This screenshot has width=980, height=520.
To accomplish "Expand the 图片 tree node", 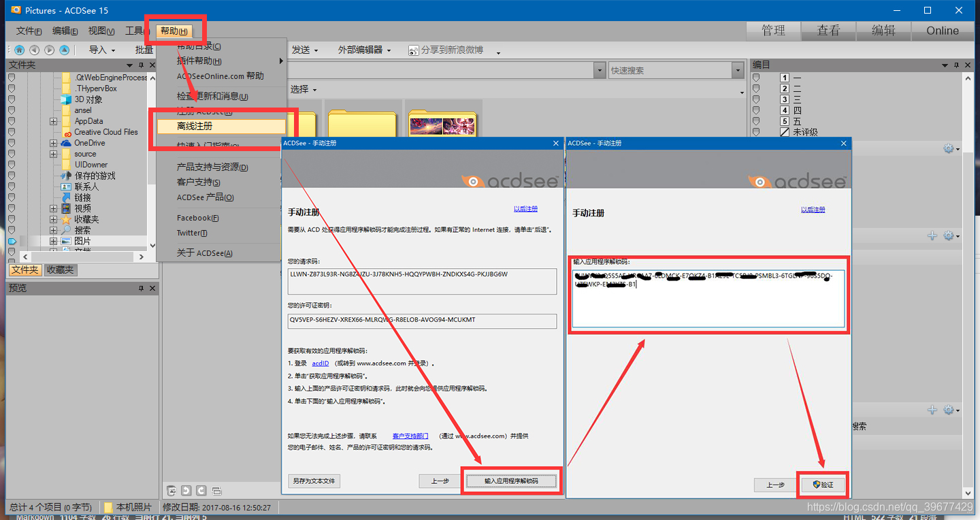I will click(53, 241).
